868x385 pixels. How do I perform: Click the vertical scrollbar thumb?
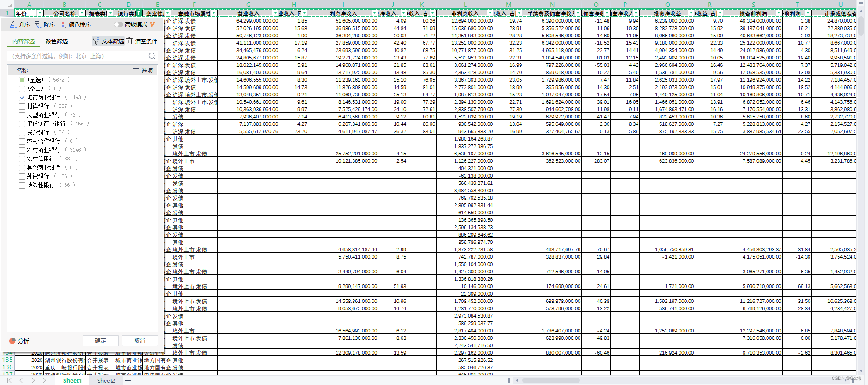pos(861,25)
